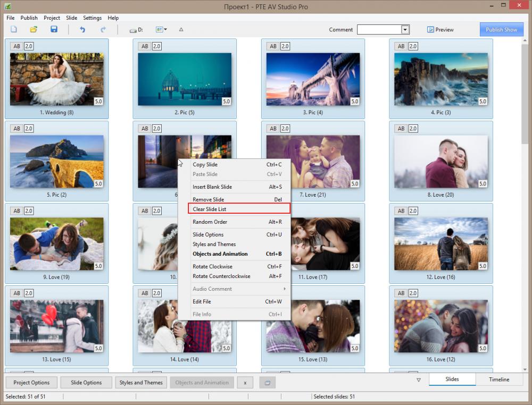Click the small x button in bottom bar

245,383
